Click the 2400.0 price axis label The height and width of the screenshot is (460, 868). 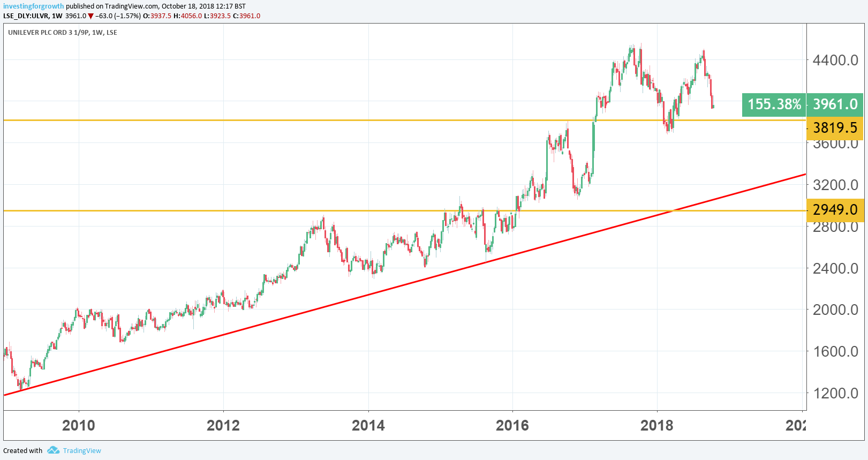(x=835, y=268)
